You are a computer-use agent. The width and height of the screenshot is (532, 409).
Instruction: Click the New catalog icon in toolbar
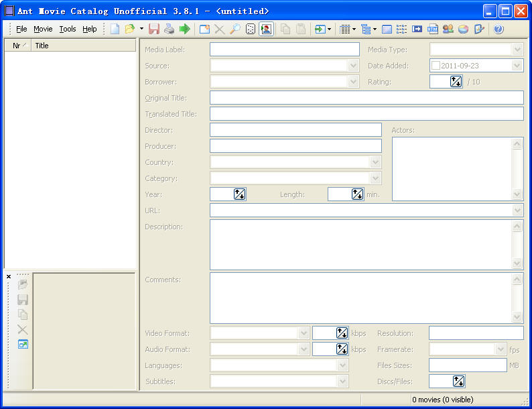(115, 30)
